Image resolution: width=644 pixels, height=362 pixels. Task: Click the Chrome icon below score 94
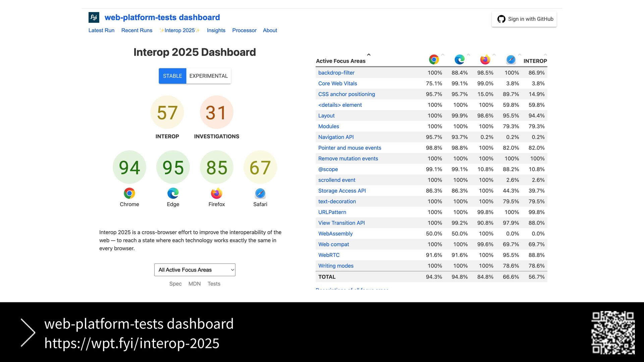click(x=129, y=193)
